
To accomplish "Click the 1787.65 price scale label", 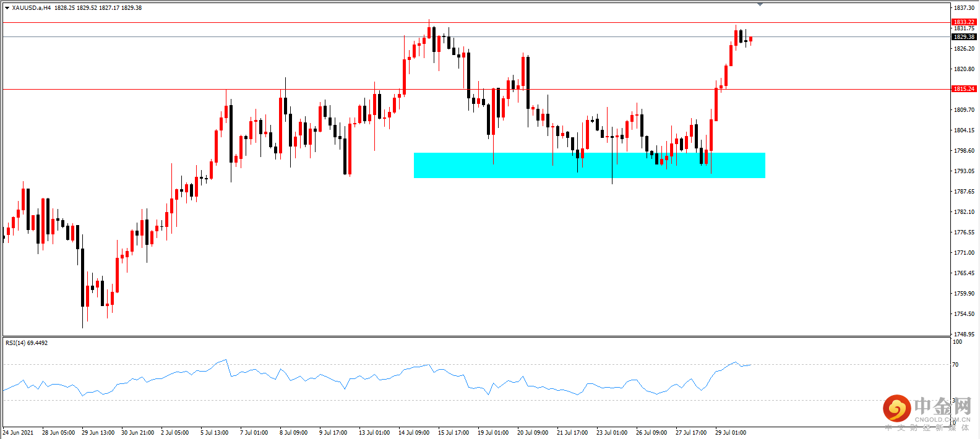I will tap(964, 192).
